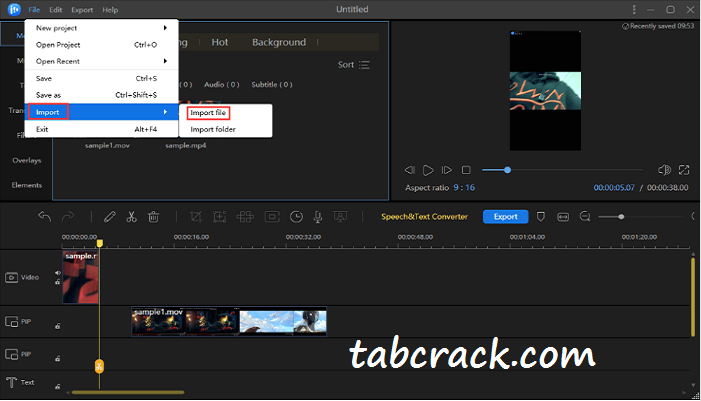Click the timeline zoom slider handle
The width and height of the screenshot is (701, 401).
pos(621,217)
